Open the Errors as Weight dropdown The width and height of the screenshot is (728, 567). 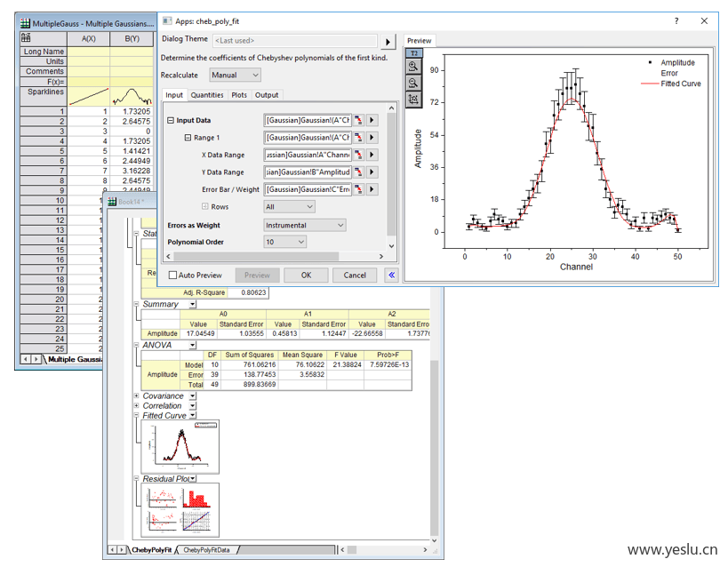305,225
